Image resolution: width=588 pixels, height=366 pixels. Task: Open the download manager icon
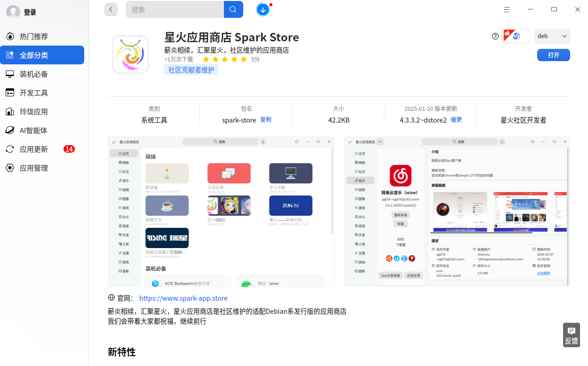(263, 9)
